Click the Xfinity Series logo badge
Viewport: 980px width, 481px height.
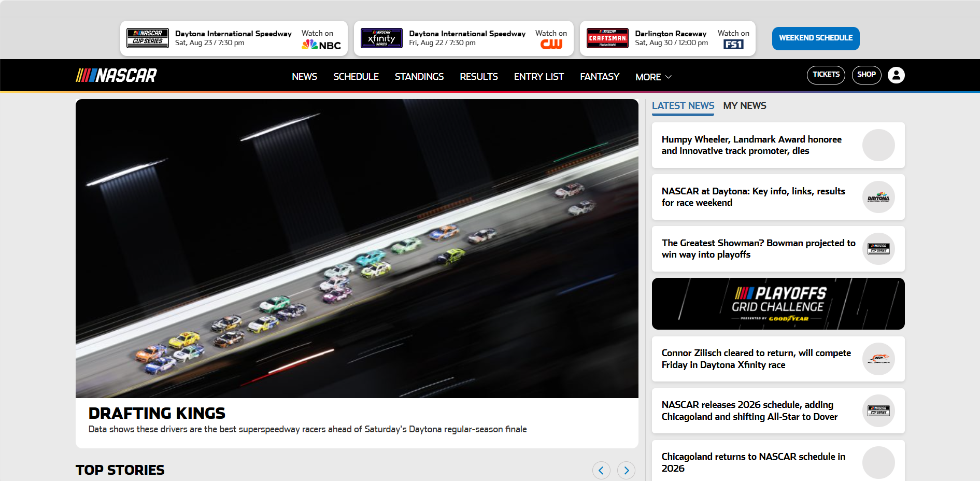pos(381,38)
